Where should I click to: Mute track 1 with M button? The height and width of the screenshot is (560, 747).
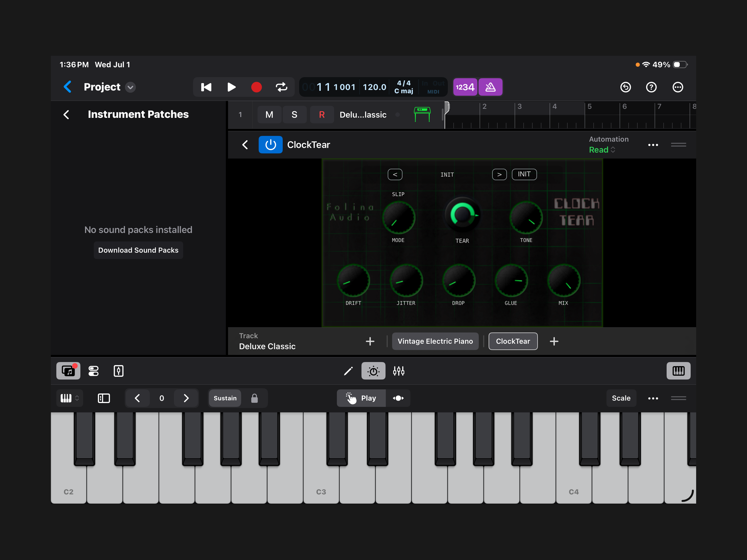[269, 115]
